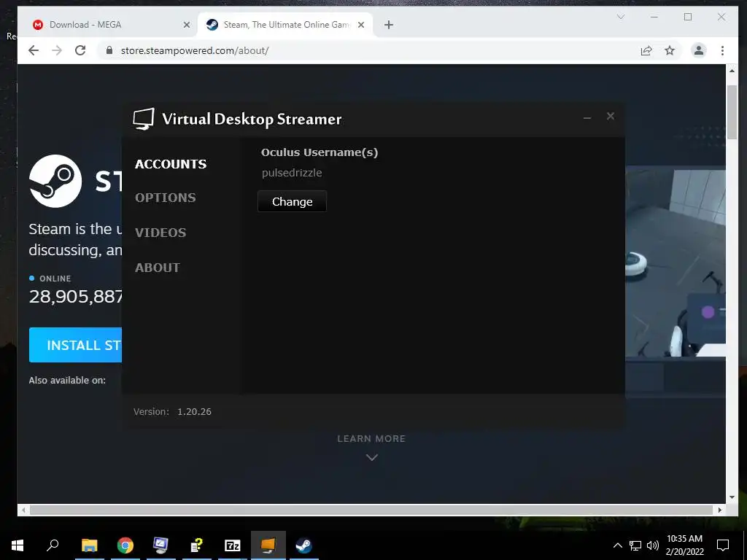The image size is (747, 560).
Task: Open Chrome tab search chevron
Action: (x=620, y=17)
